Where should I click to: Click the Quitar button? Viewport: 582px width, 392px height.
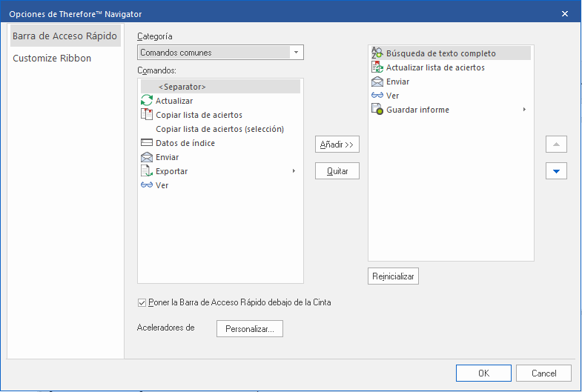(337, 171)
